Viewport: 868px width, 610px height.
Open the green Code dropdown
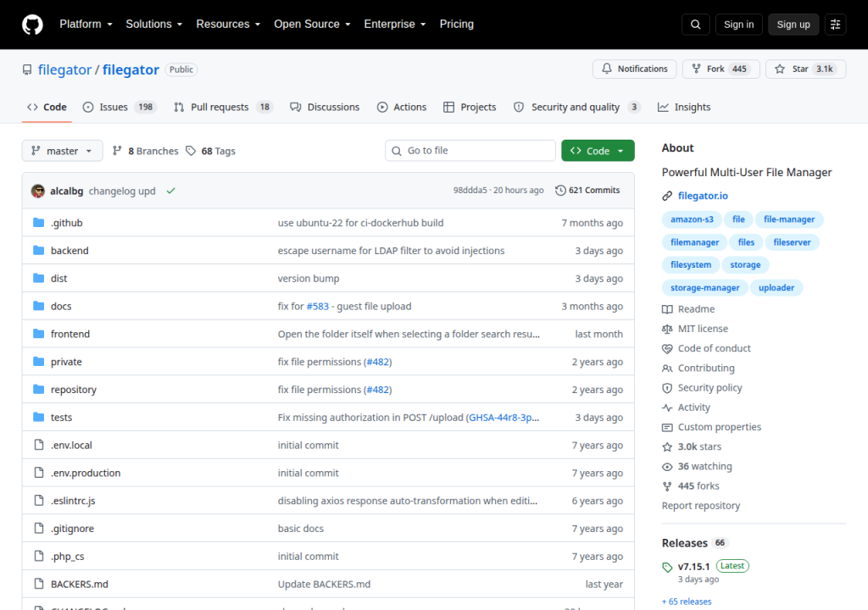[x=598, y=151]
